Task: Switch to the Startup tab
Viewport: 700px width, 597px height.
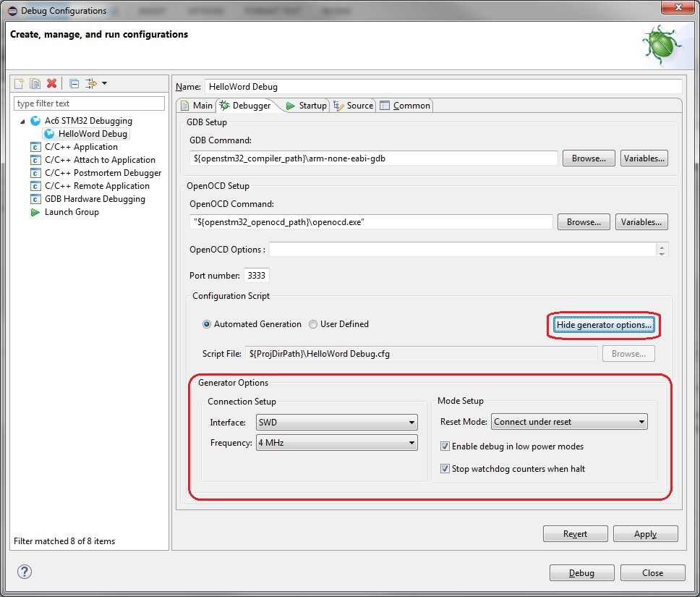Action: (x=307, y=106)
